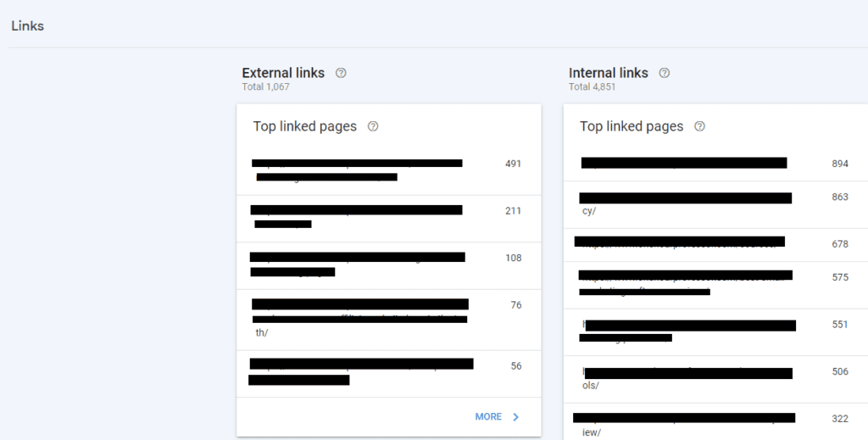Open external linked page with 211 links
The height and width of the screenshot is (440, 868).
click(x=388, y=219)
